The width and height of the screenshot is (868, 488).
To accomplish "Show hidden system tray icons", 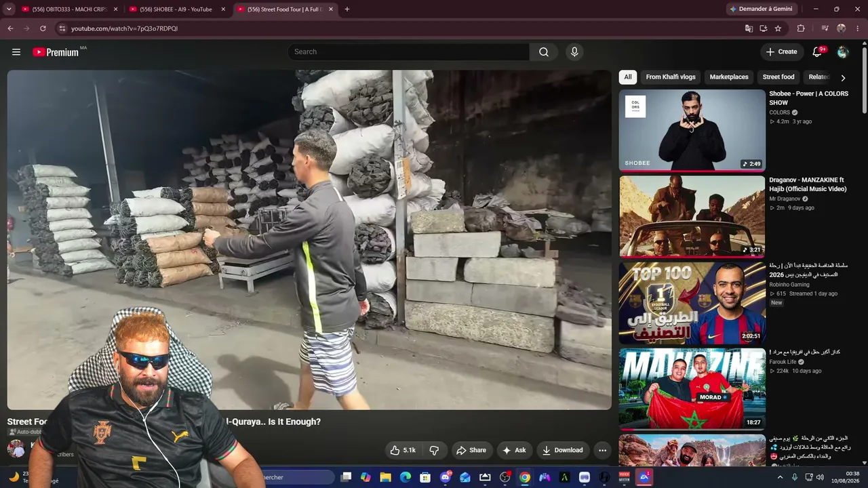I will point(780,477).
